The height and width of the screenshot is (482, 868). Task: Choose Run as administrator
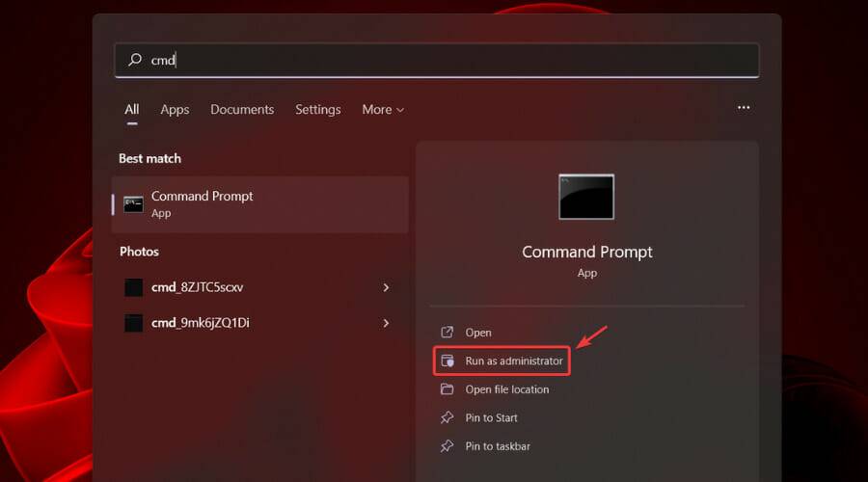coord(513,361)
